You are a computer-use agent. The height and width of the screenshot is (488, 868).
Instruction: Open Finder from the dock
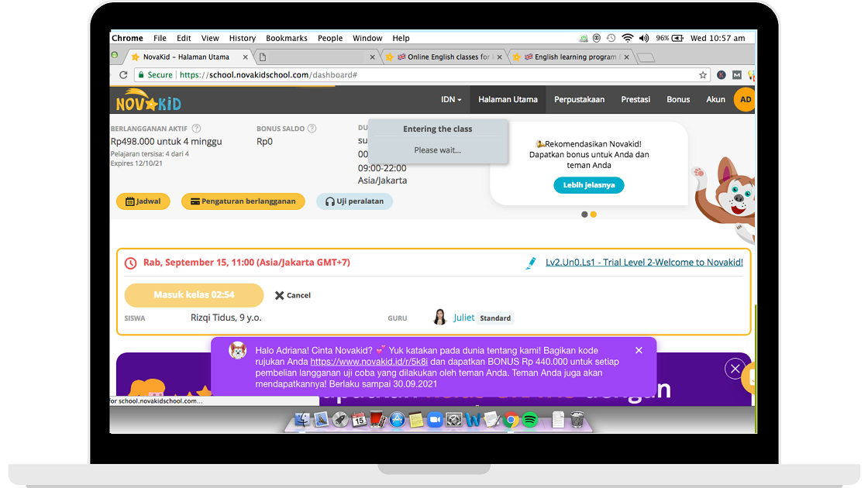302,420
